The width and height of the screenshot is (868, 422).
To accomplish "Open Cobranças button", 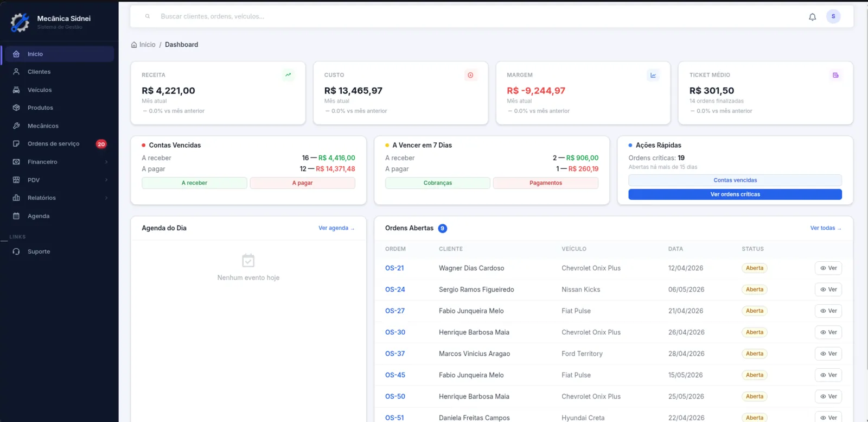I will pyautogui.click(x=438, y=183).
